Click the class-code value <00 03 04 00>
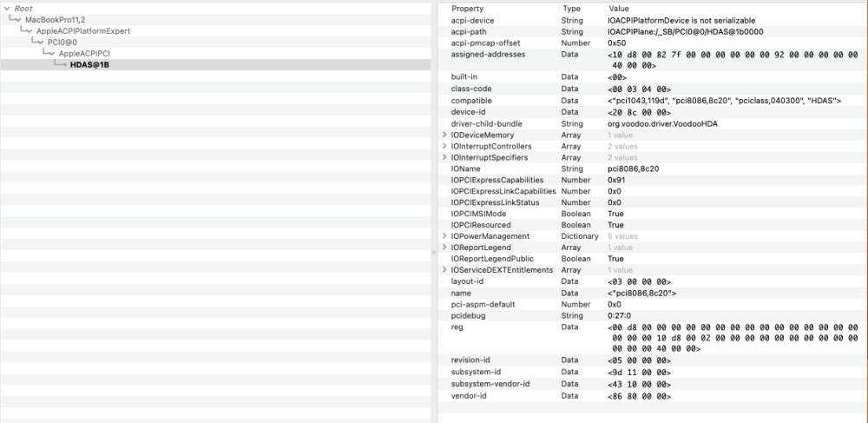The width and height of the screenshot is (868, 423). point(640,89)
